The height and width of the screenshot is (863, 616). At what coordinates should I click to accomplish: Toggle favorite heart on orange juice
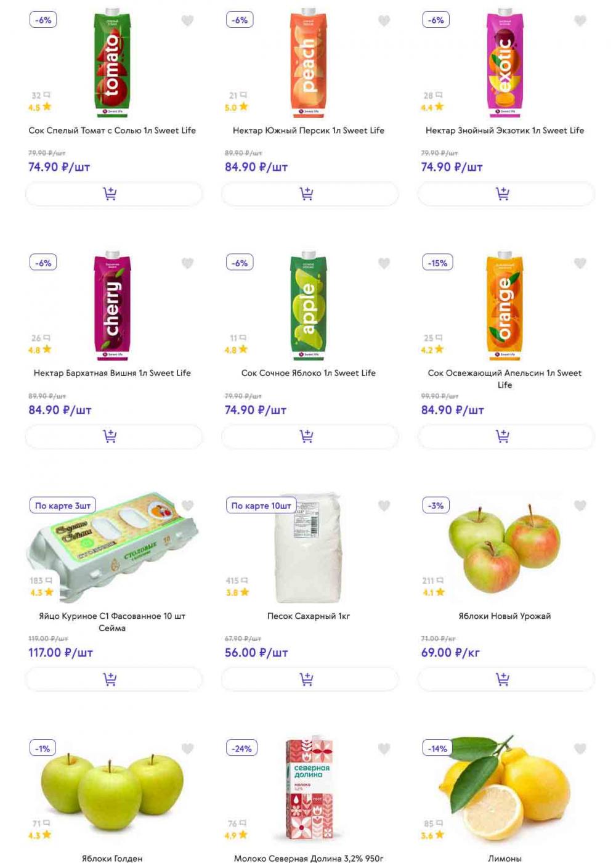[580, 263]
